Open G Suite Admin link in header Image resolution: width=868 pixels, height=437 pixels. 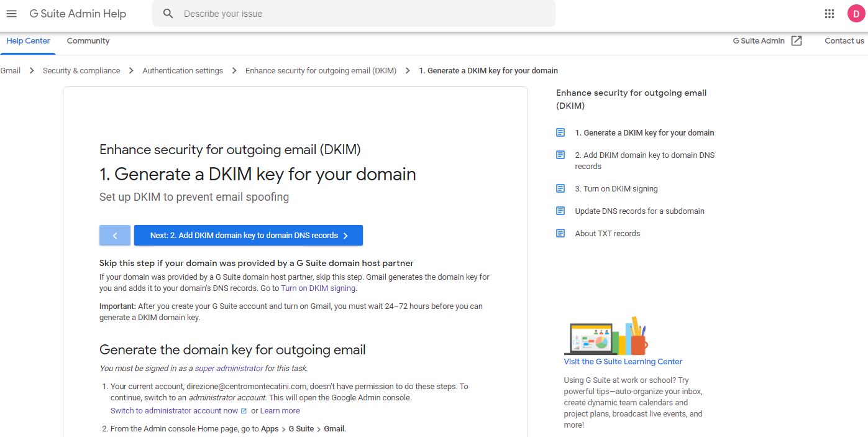tap(759, 41)
